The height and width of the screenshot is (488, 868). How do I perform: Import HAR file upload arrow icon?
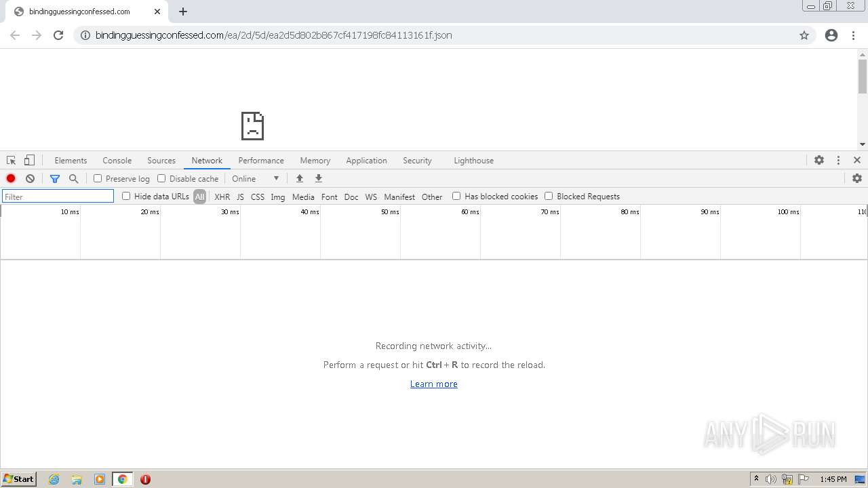[x=300, y=178]
